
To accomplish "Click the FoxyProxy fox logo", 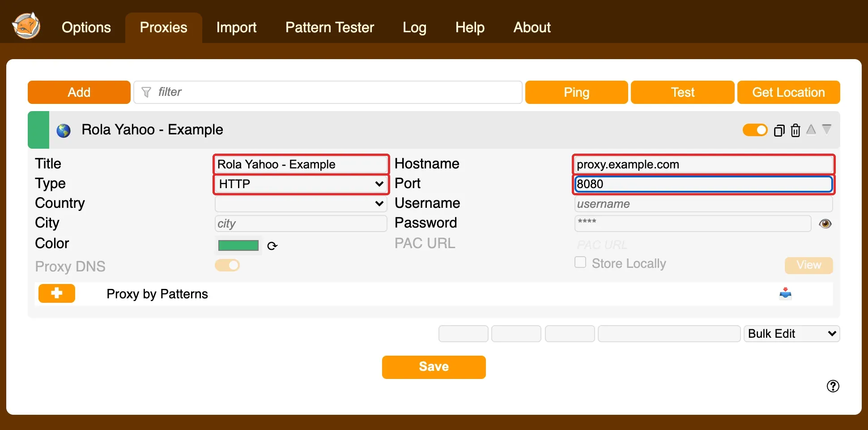I will [x=26, y=26].
